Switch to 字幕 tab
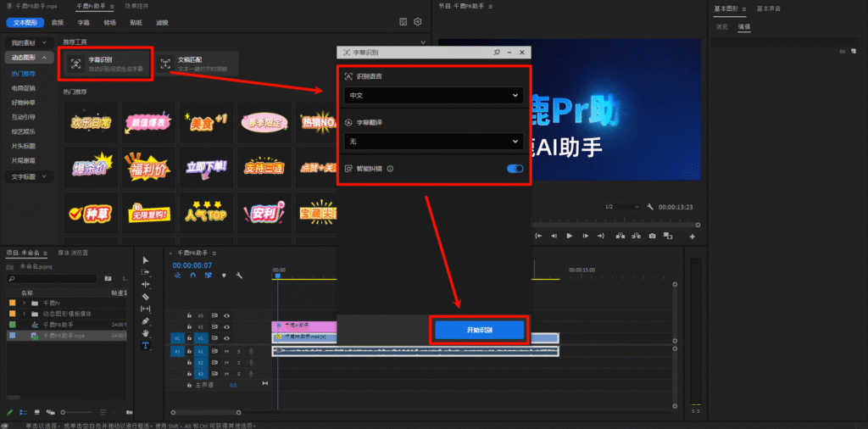 coord(84,23)
